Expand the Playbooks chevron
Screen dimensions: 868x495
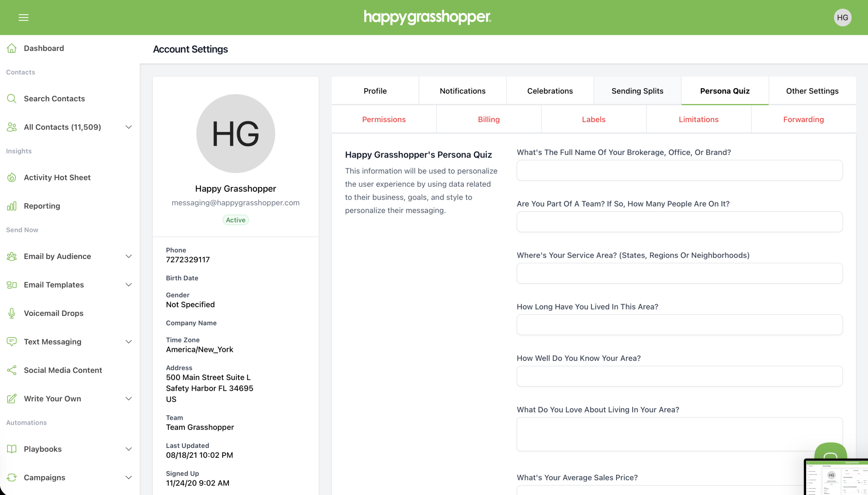point(129,449)
